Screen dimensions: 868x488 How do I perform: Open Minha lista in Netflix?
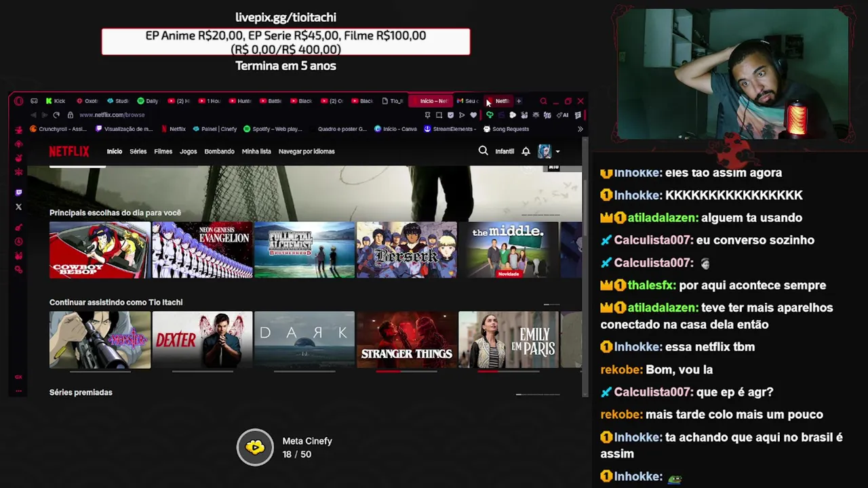(256, 151)
